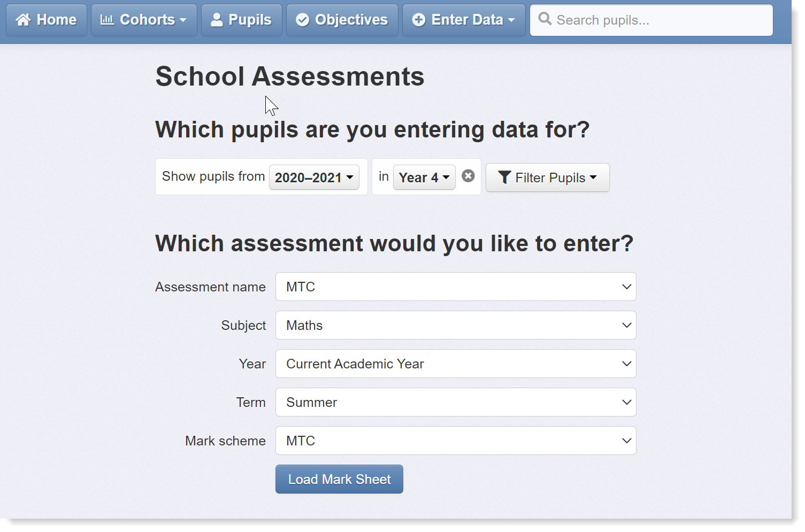This screenshot has height=532, width=805.
Task: Open the 2020–2021 academic year dropdown
Action: tap(314, 178)
